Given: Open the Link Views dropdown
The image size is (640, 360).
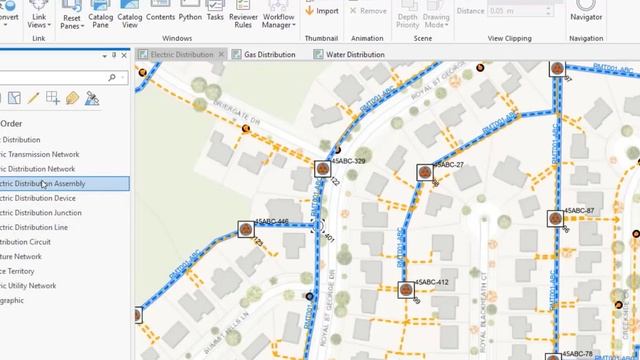Looking at the screenshot, I should tap(39, 15).
